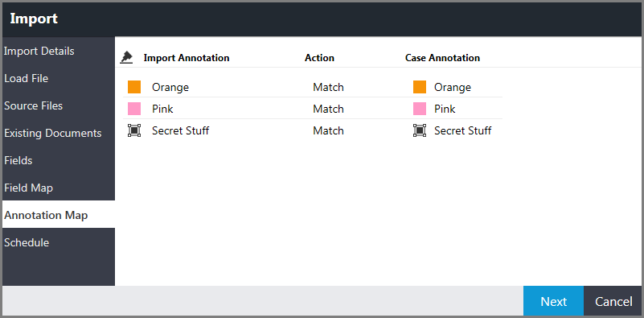
Task: Open the Match action for Secret Stuff
Action: [328, 130]
